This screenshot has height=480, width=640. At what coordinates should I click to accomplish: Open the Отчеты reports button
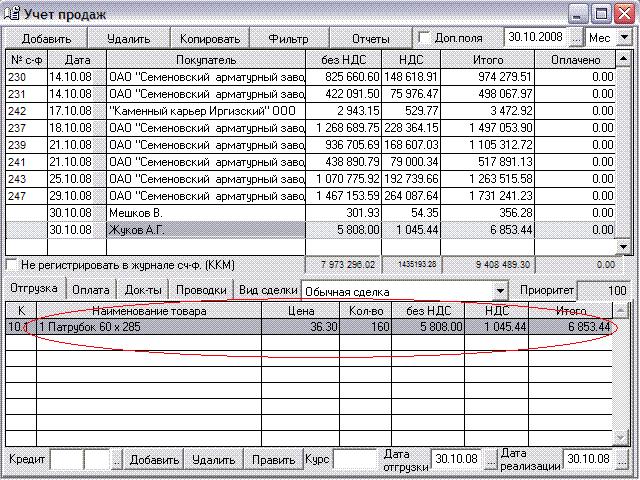tap(370, 38)
